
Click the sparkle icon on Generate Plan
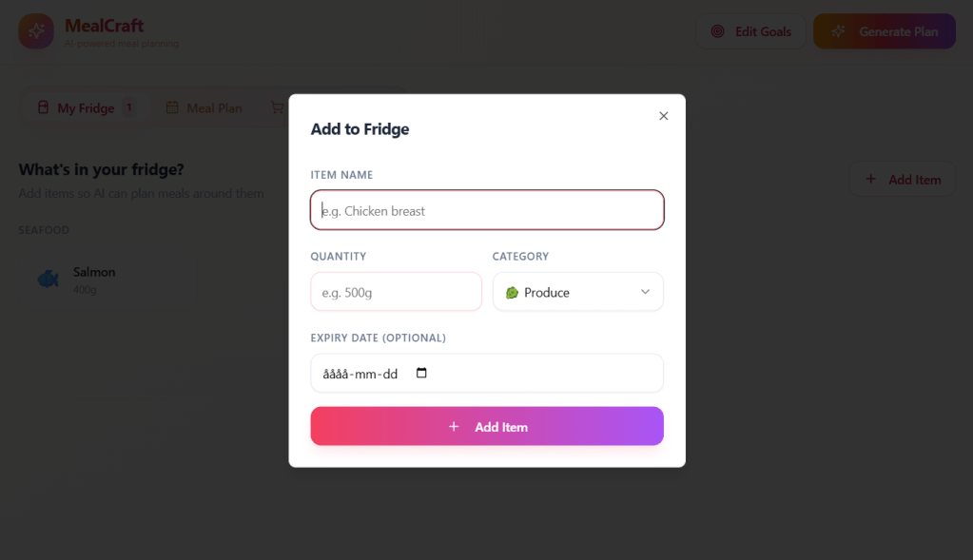point(838,31)
